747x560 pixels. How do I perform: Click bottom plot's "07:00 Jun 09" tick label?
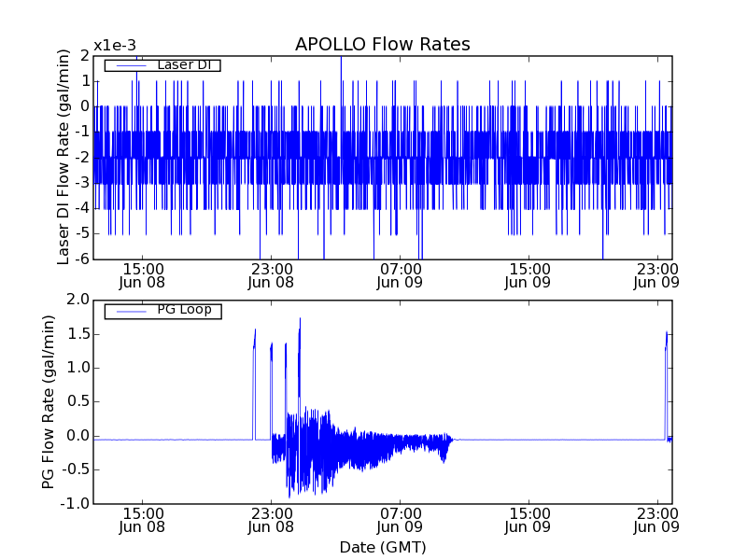click(x=401, y=520)
